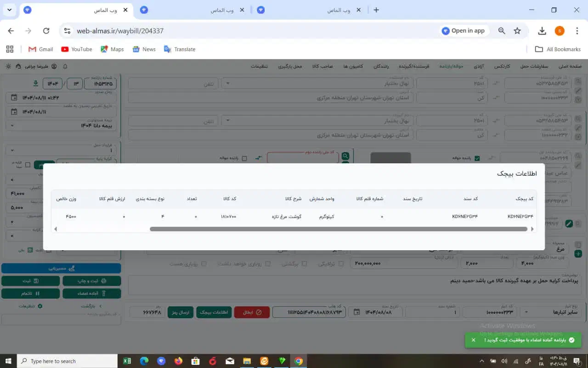Screen dimensions: 588x368
Task: Click the blue مسیریابی routing button
Action: click(62, 268)
